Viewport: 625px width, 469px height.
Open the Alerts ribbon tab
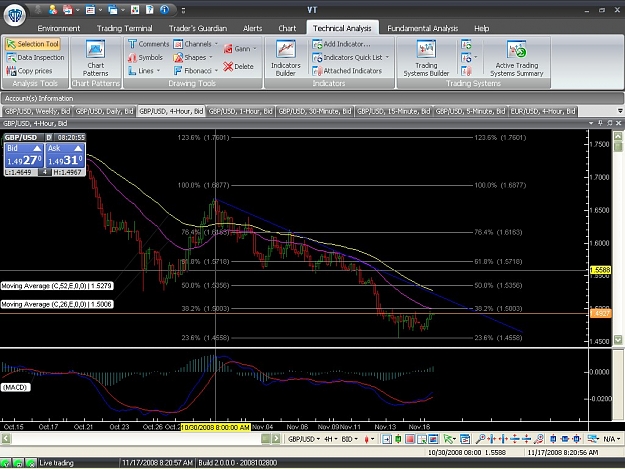pyautogui.click(x=252, y=28)
